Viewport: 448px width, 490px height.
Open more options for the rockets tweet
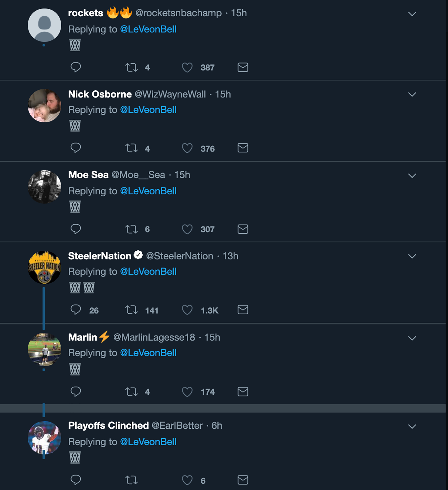[x=412, y=14]
